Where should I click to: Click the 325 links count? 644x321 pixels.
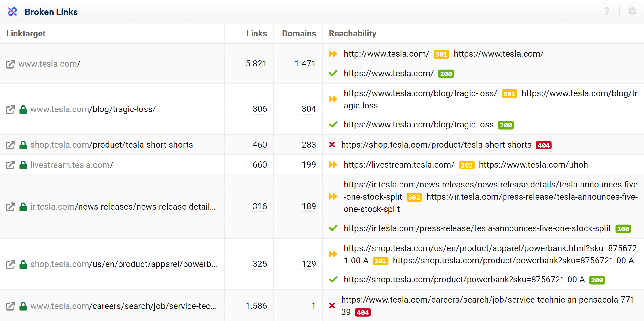click(260, 264)
